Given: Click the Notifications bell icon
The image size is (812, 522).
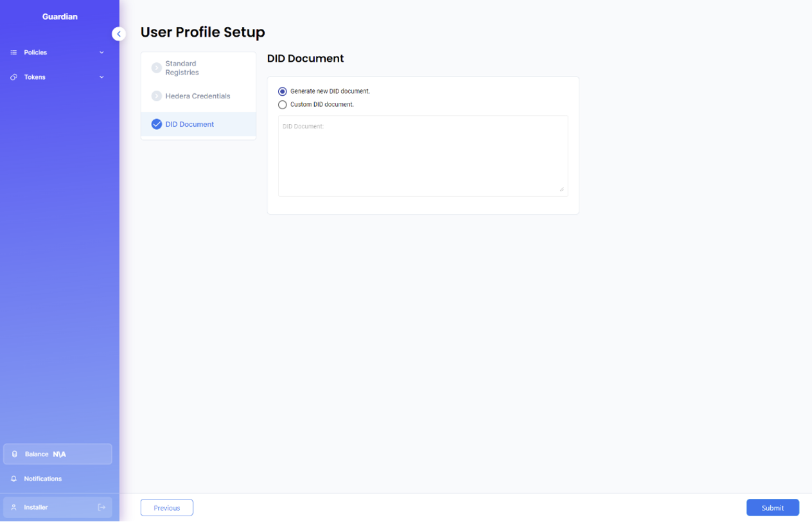Looking at the screenshot, I should pos(13,479).
